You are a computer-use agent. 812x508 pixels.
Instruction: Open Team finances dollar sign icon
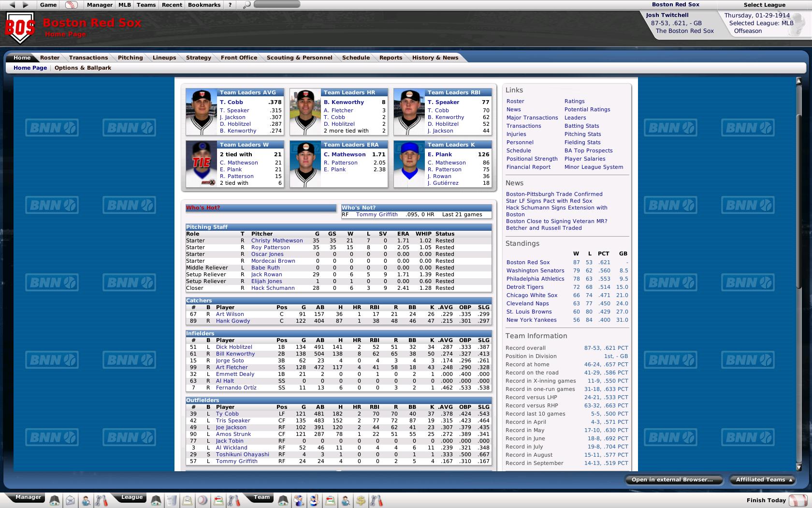coord(361,501)
